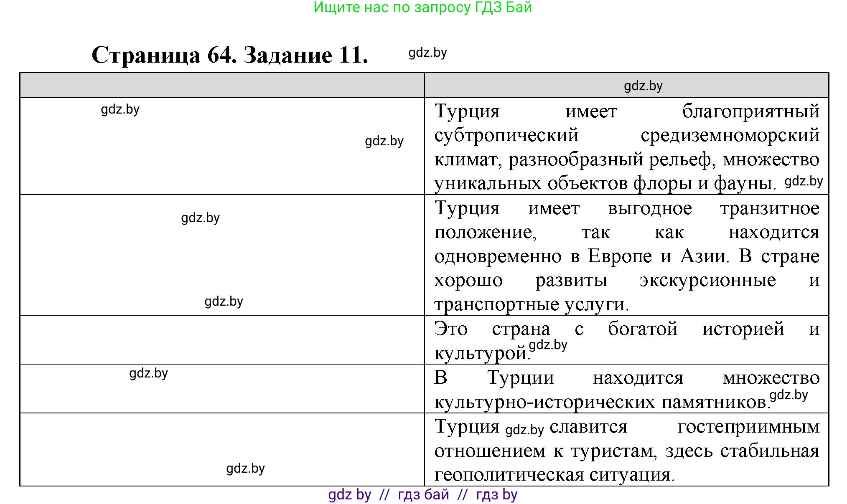847x504 pixels.
Task: Click the gdz.by mark in the header cell
Action: coord(643,86)
